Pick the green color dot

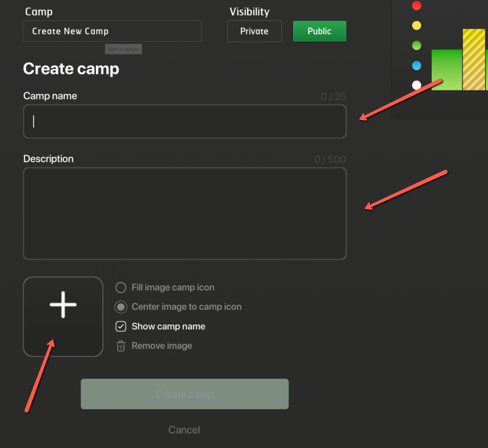coord(417,45)
